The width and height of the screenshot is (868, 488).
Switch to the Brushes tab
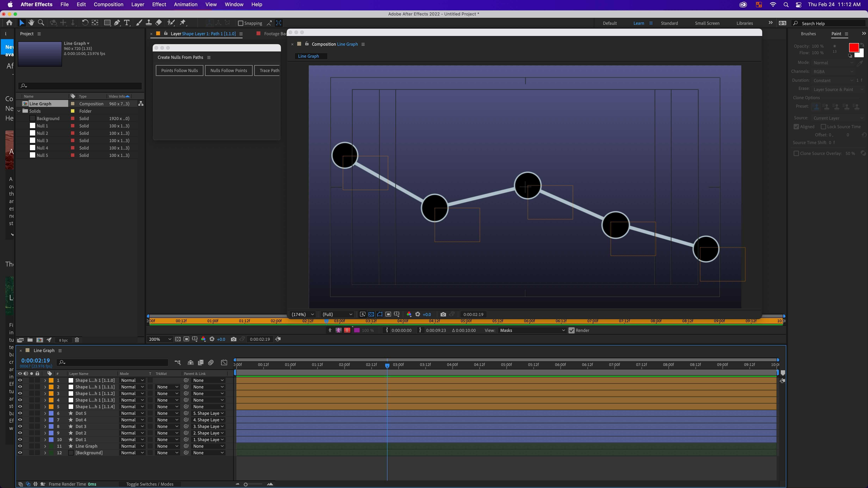(x=808, y=34)
